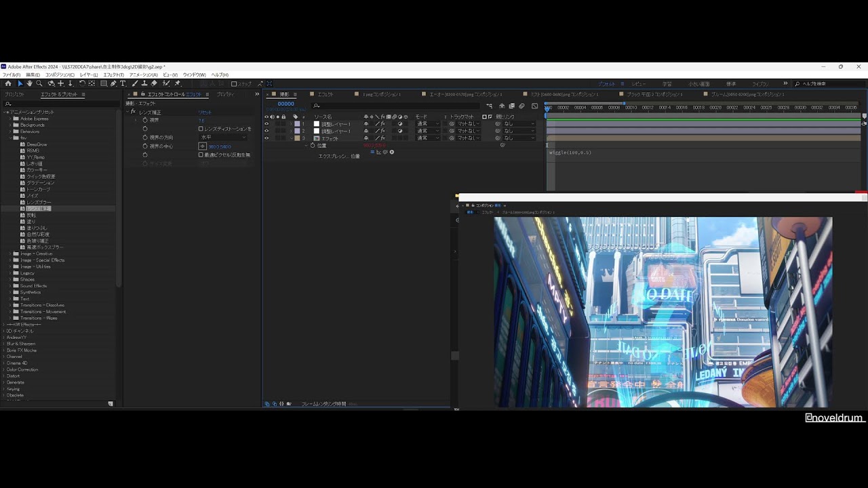Expand the Backgrounds preset folder

click(10, 125)
